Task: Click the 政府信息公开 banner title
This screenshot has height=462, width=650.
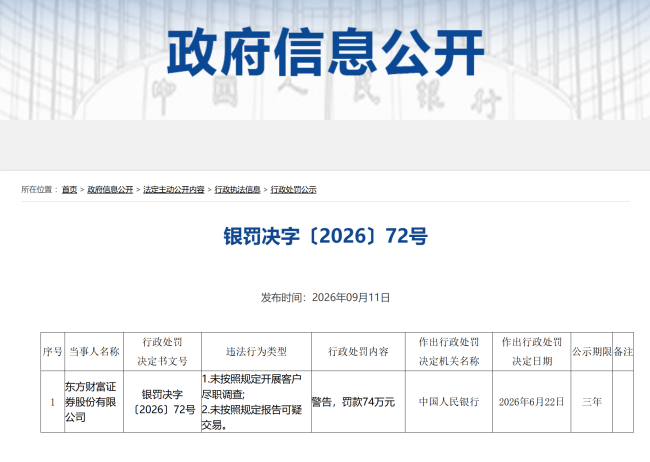Action: 325,52
